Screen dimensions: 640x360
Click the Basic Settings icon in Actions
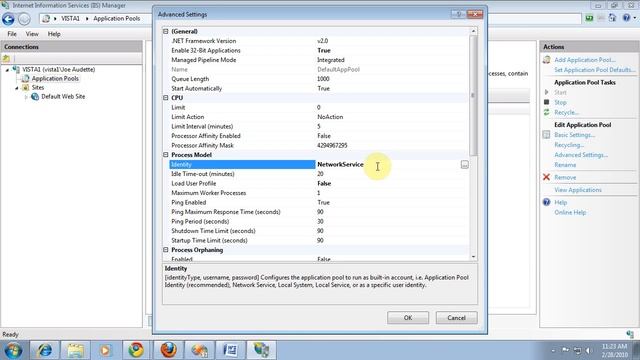(x=547, y=135)
